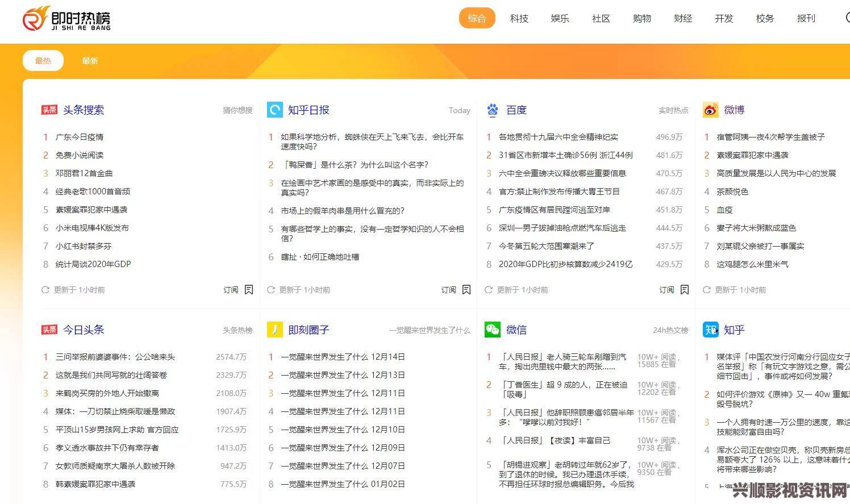Open 李义透水事故井下仍有幸存者 headline
Screen dimensions: 850x504
click(107, 448)
